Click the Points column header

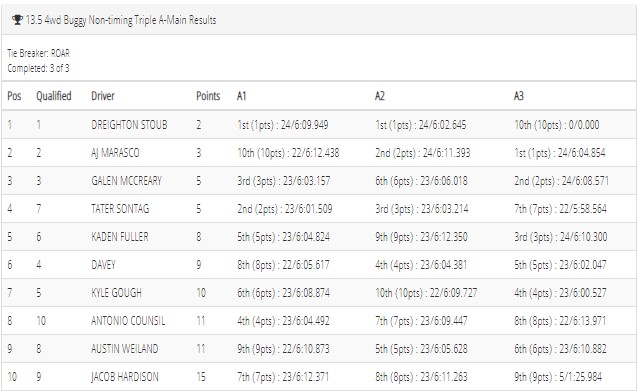(x=208, y=96)
